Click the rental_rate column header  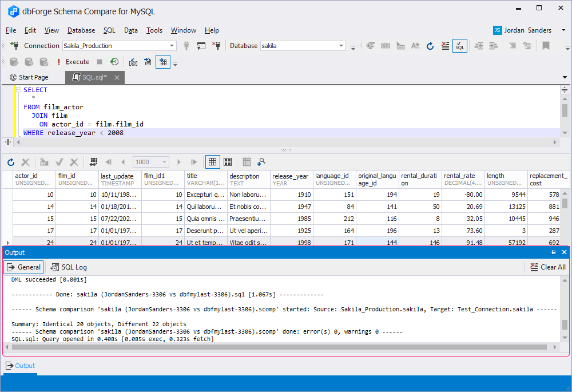(x=463, y=179)
